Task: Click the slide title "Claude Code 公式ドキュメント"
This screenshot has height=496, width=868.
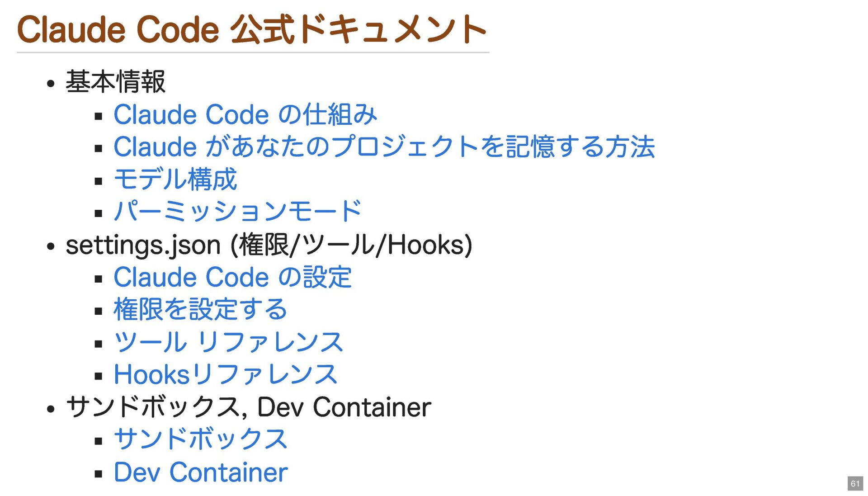Action: (x=251, y=30)
